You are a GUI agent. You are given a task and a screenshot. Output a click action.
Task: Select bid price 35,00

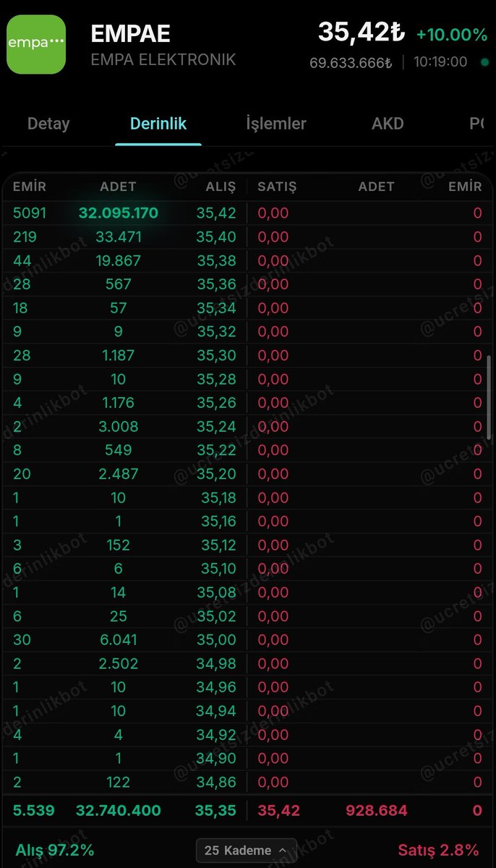pos(216,640)
